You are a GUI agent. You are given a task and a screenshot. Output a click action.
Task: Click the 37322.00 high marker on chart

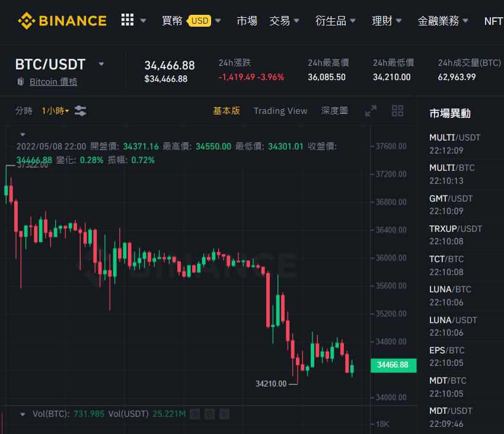pos(33,165)
